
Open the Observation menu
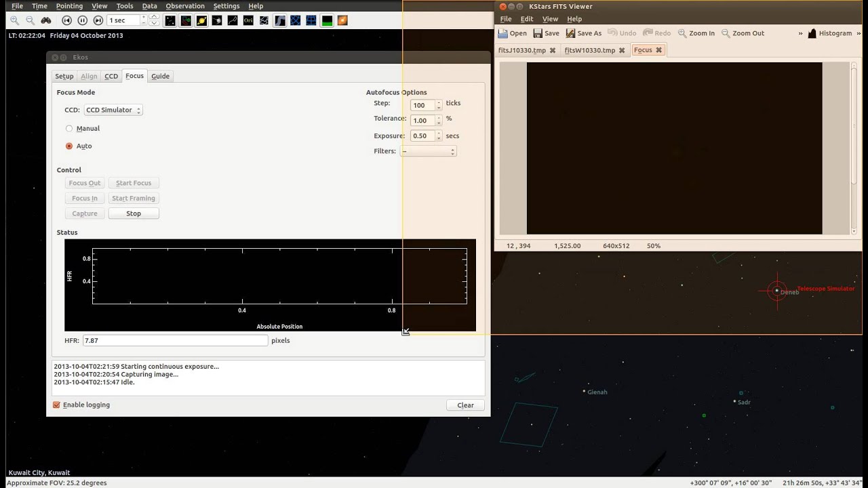[x=185, y=6]
